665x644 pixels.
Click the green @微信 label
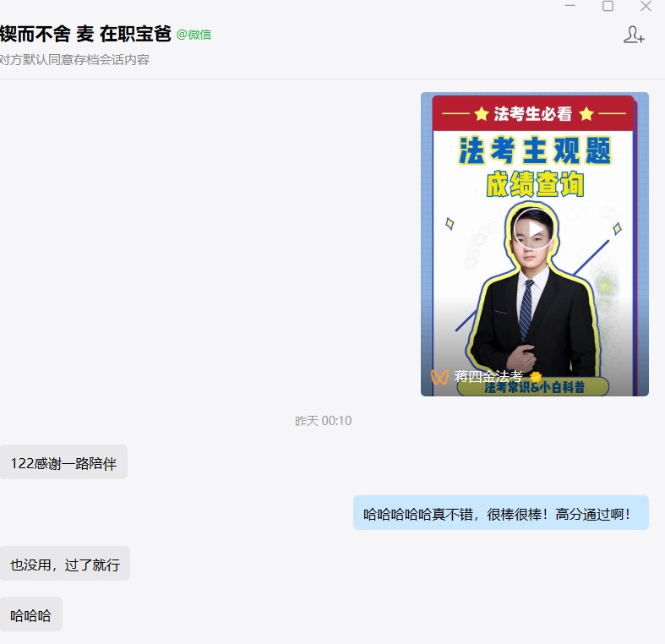point(194,35)
